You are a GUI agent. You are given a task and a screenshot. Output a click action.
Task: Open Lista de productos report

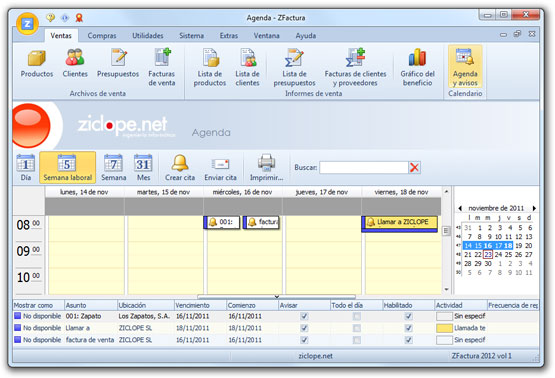point(210,57)
